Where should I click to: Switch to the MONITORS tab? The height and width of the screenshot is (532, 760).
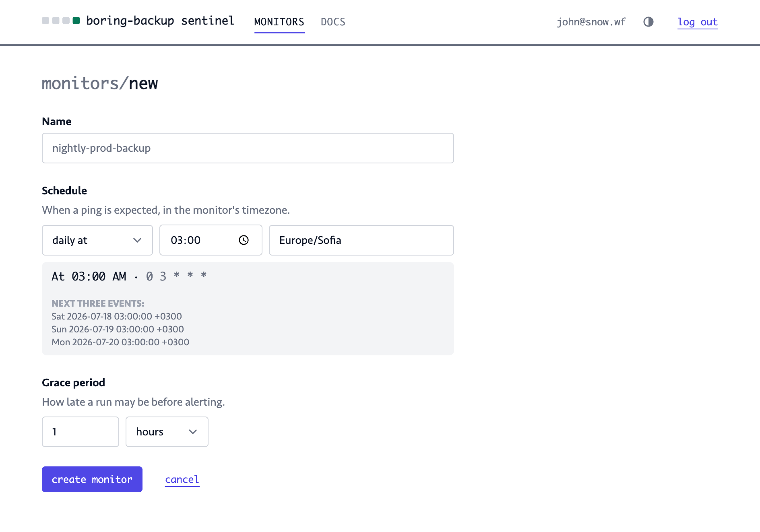[x=279, y=22]
